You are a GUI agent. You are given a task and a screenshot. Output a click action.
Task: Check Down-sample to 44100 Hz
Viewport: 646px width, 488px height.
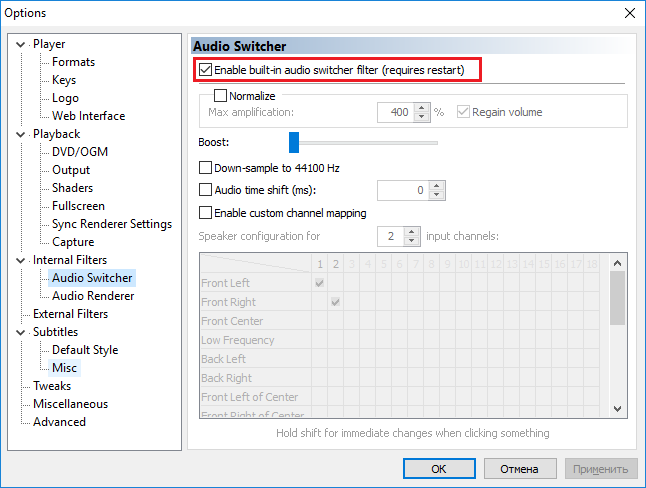click(x=206, y=168)
